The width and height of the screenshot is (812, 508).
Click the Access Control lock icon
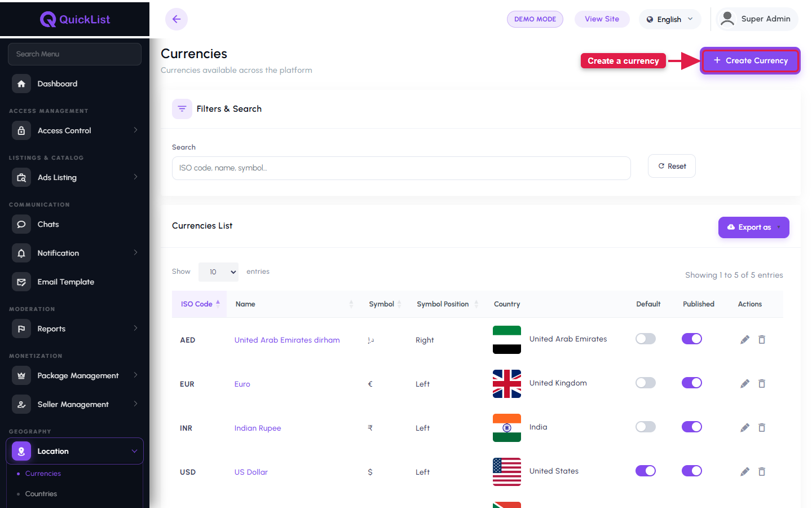(x=21, y=130)
